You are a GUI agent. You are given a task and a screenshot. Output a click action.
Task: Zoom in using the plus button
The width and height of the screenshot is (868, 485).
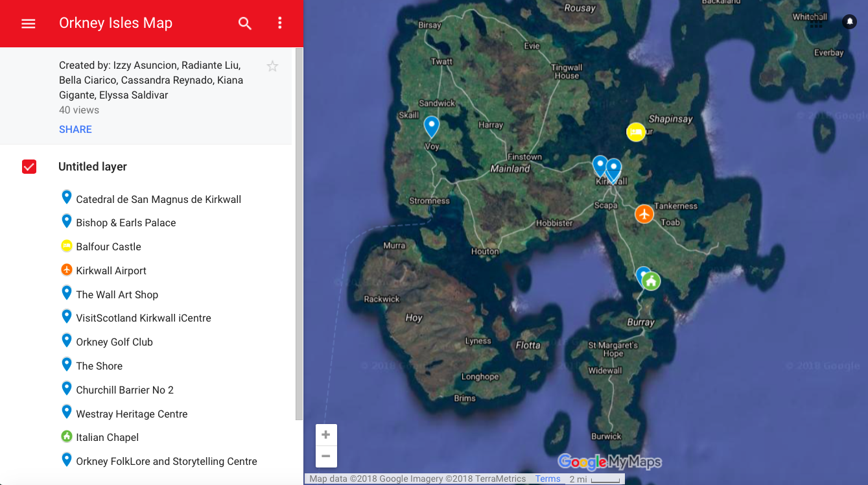pos(326,434)
